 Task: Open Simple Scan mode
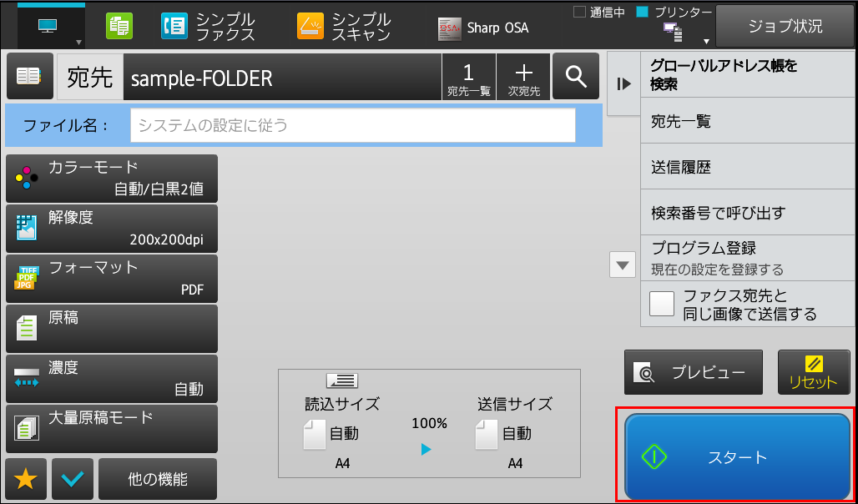coord(344,28)
